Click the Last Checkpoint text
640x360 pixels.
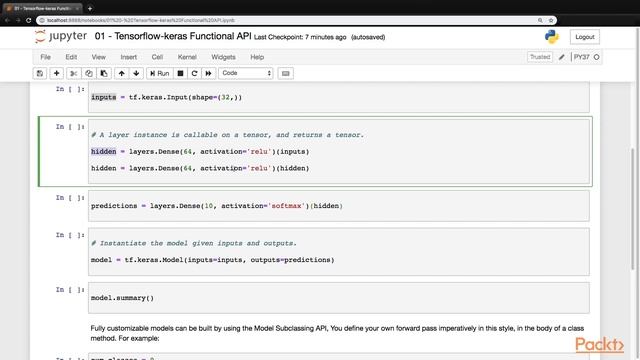coord(300,37)
